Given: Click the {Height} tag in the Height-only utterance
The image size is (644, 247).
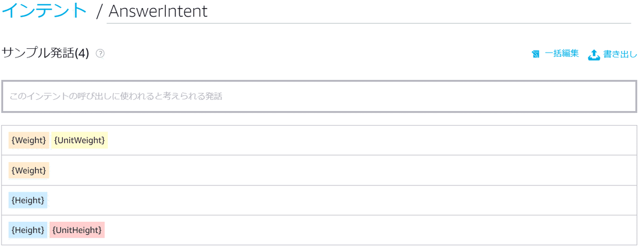Looking at the screenshot, I should [x=28, y=200].
